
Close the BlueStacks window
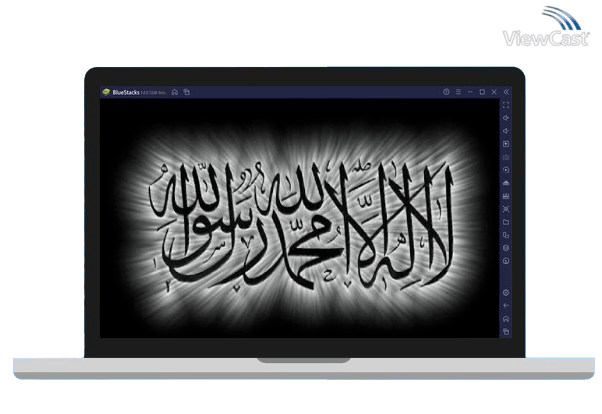pyautogui.click(x=494, y=92)
